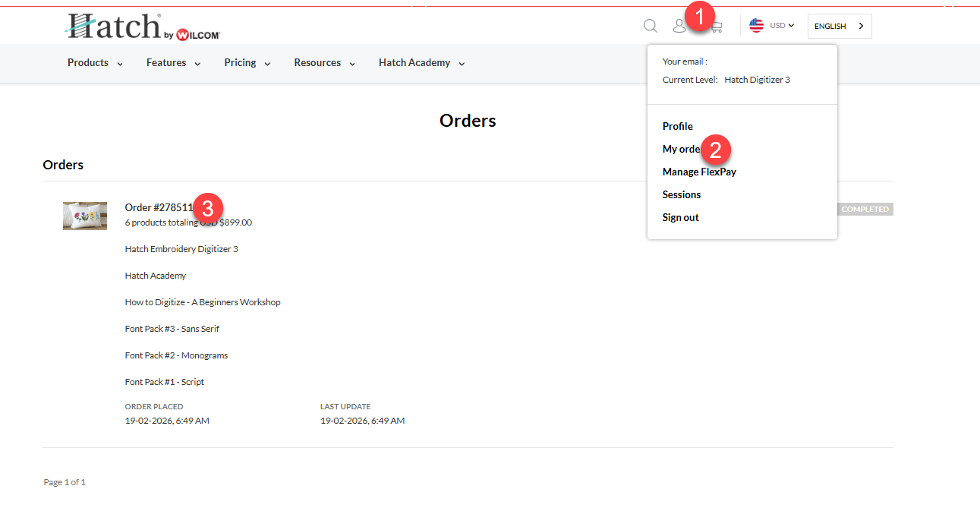Open the user account icon
The image size is (980, 508).
(679, 27)
